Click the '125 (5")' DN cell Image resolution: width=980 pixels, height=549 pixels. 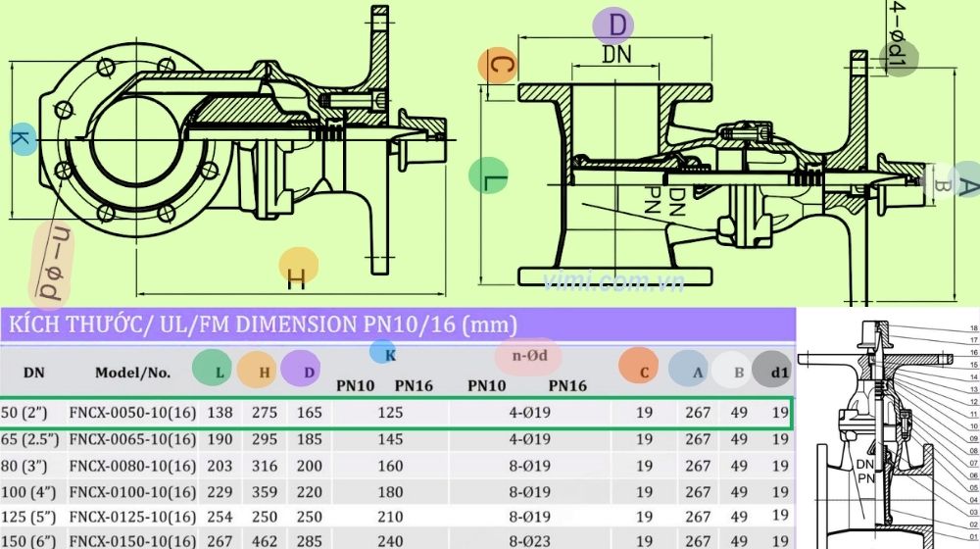coord(28,518)
